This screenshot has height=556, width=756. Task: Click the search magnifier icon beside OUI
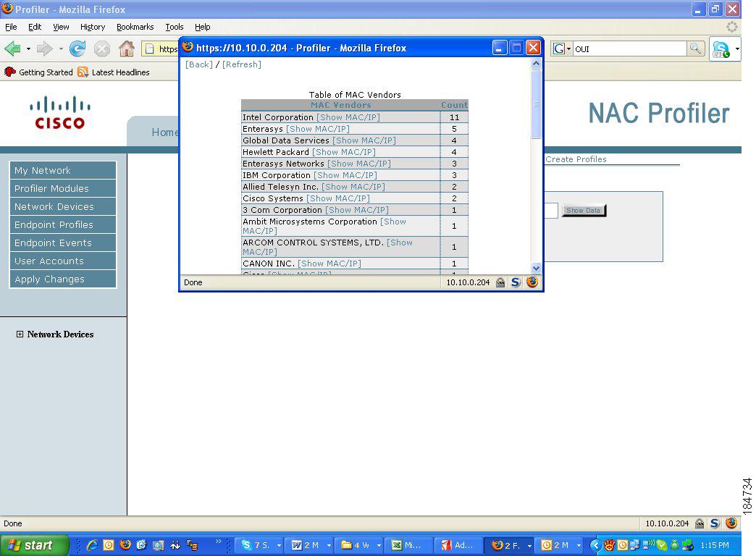695,49
